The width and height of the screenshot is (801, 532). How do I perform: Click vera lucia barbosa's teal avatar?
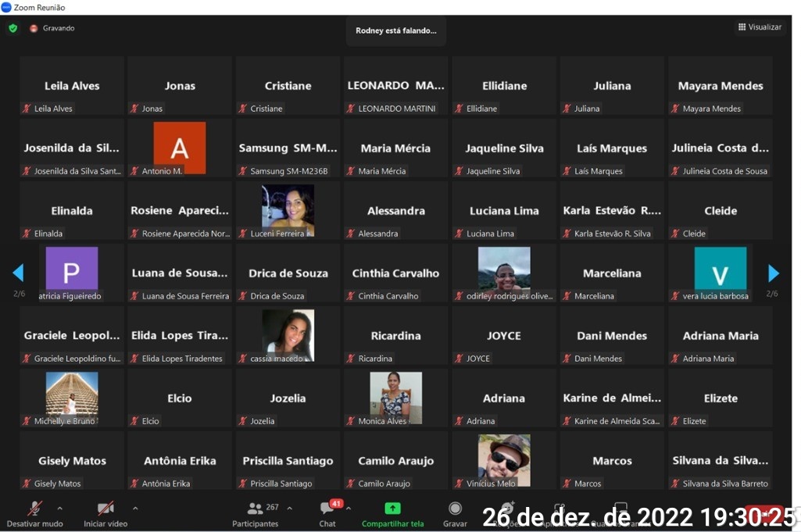point(720,270)
